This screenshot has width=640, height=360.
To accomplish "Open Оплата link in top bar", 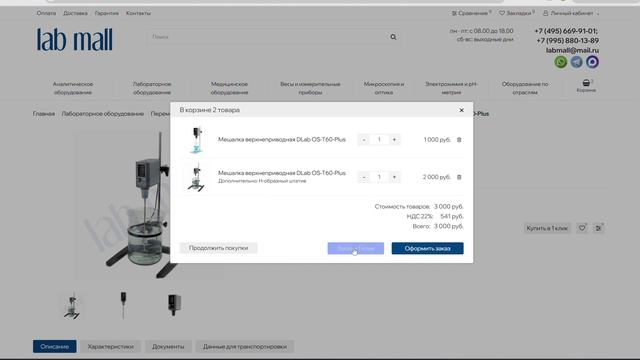I will coord(46,13).
